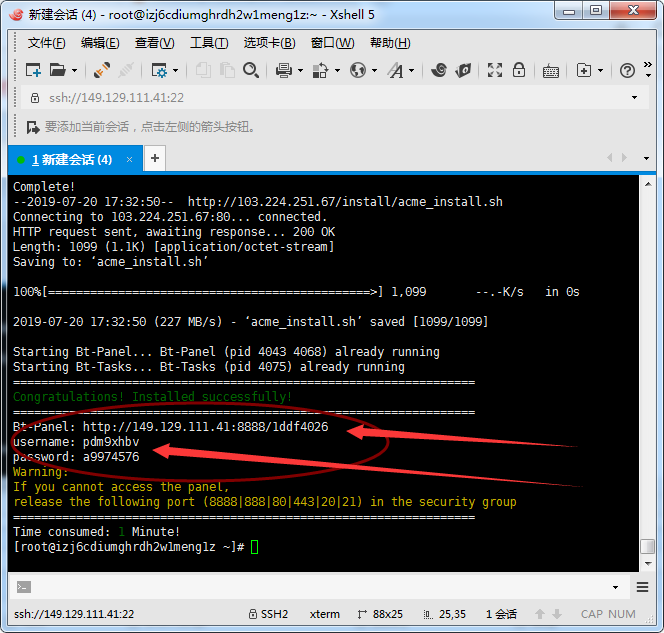Click the compose bar input field
This screenshot has height=633, width=664.
point(321,587)
